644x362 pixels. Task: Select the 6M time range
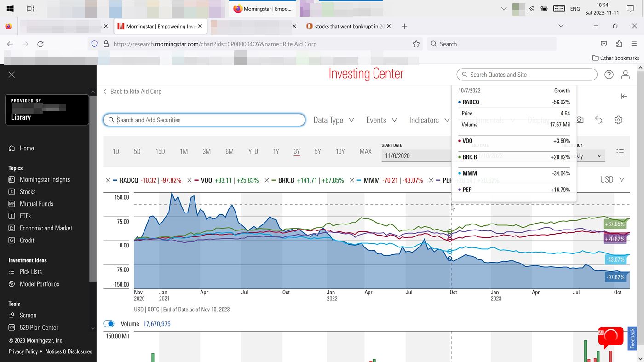230,151
